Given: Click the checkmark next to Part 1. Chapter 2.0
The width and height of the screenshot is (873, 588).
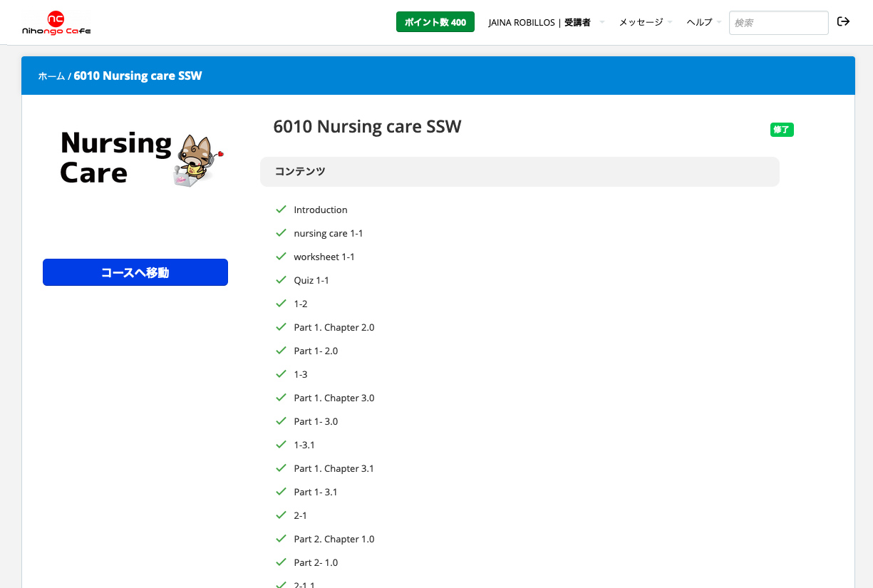Looking at the screenshot, I should coord(281,327).
